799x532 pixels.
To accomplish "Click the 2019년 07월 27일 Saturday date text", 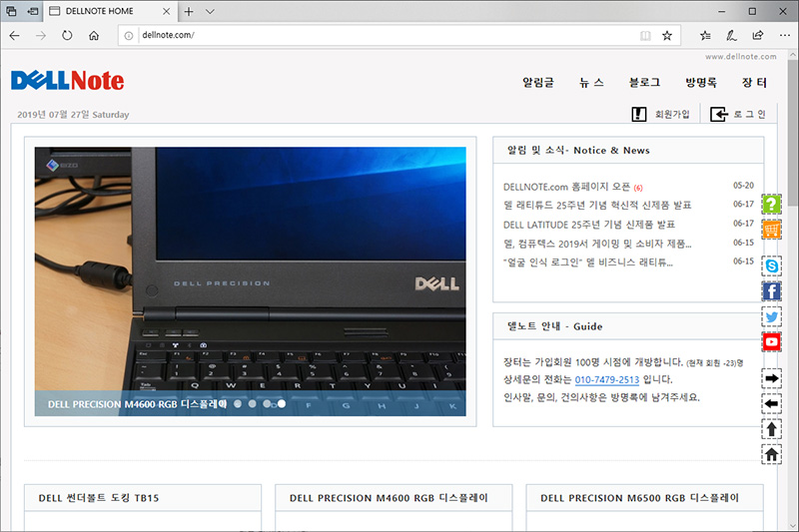I will tap(73, 115).
